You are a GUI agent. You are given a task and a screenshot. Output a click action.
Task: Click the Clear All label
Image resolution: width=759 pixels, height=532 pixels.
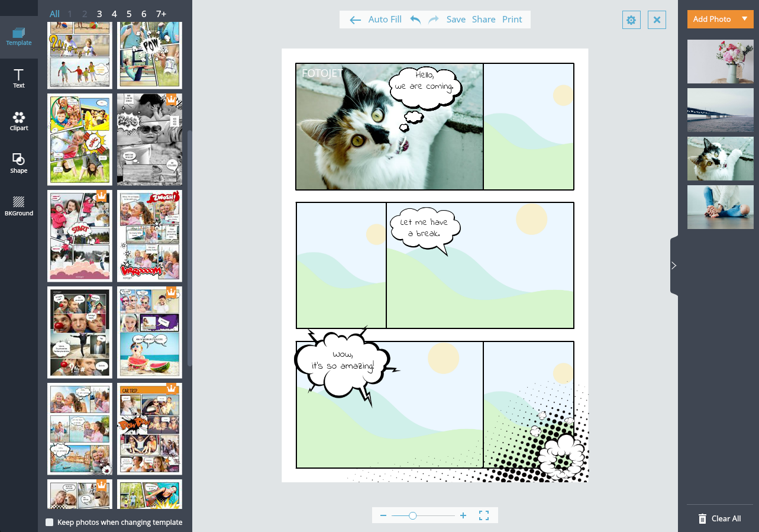point(726,518)
